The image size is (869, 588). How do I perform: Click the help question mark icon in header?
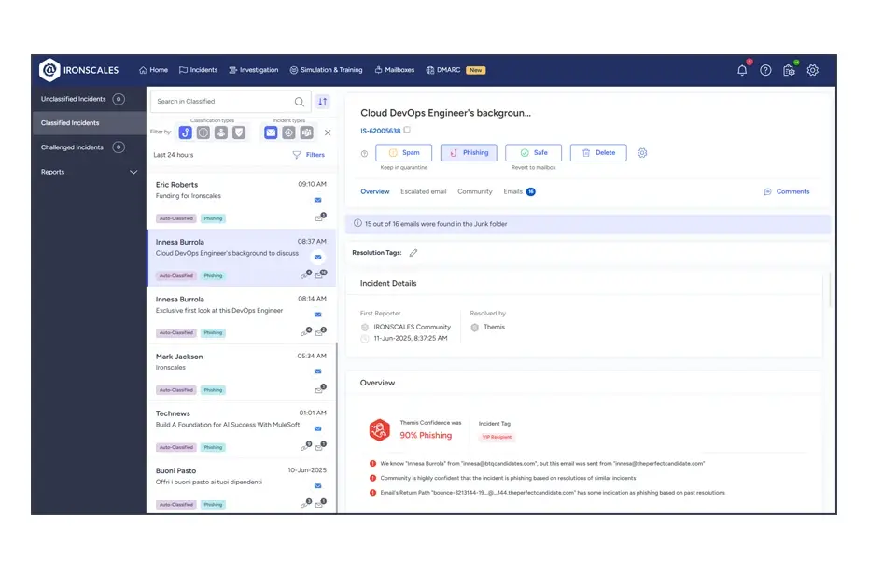765,70
